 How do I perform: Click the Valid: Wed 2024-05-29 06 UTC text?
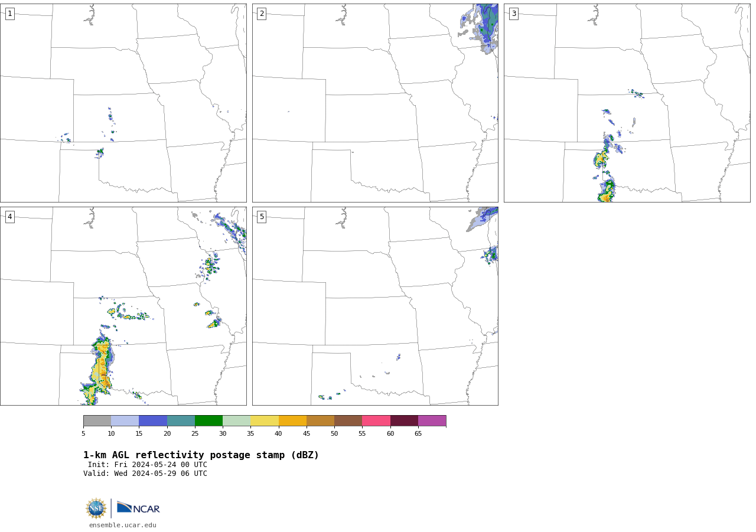145,474
